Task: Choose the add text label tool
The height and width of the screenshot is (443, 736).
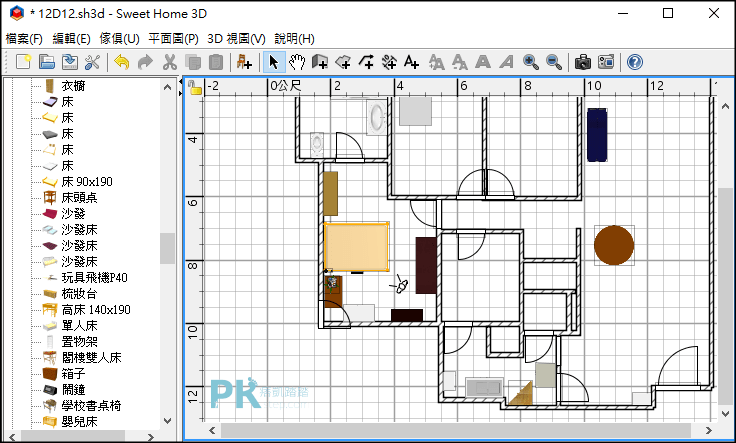Action: click(412, 61)
